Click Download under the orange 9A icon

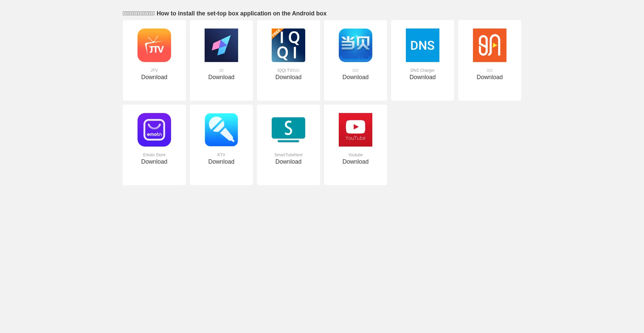pyautogui.click(x=490, y=77)
